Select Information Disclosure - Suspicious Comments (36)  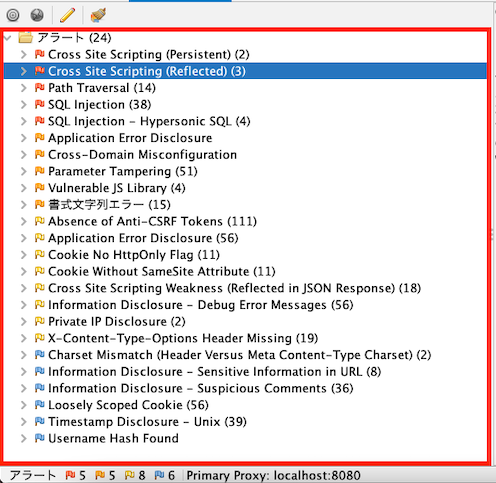coord(201,388)
